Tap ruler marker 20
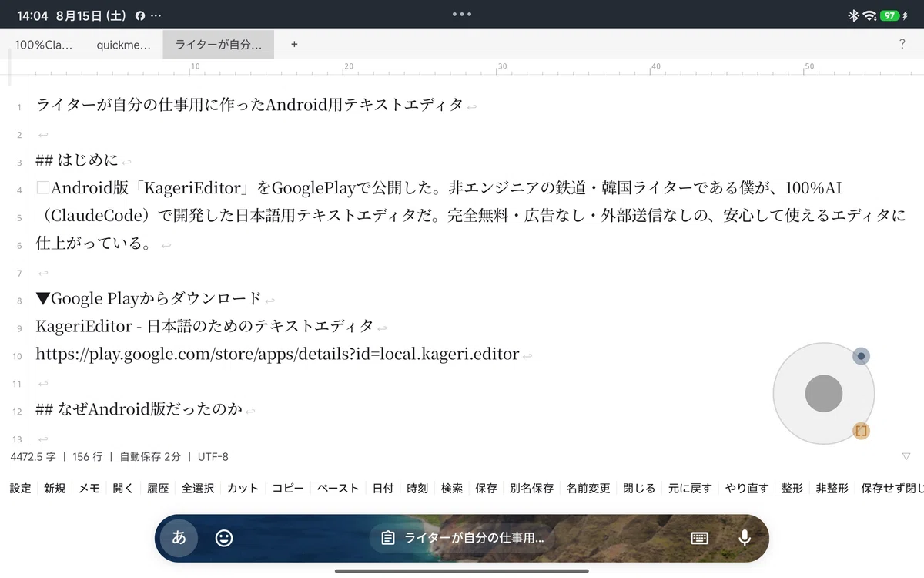The height and width of the screenshot is (578, 924). point(348,67)
